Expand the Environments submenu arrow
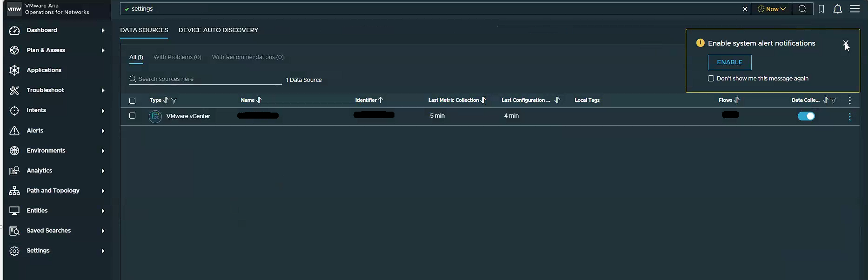The image size is (868, 280). 103,151
